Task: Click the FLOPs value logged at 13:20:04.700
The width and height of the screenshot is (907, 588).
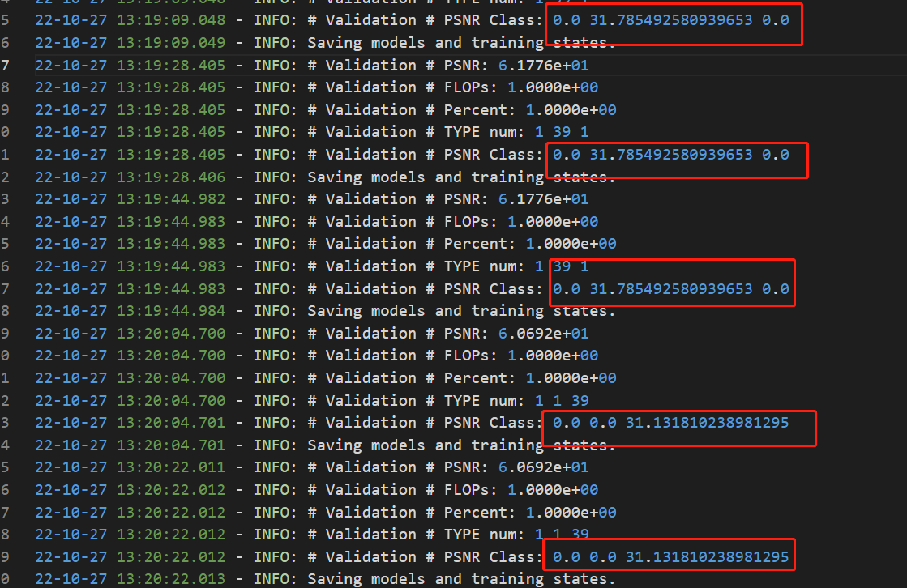Action: click(x=553, y=356)
